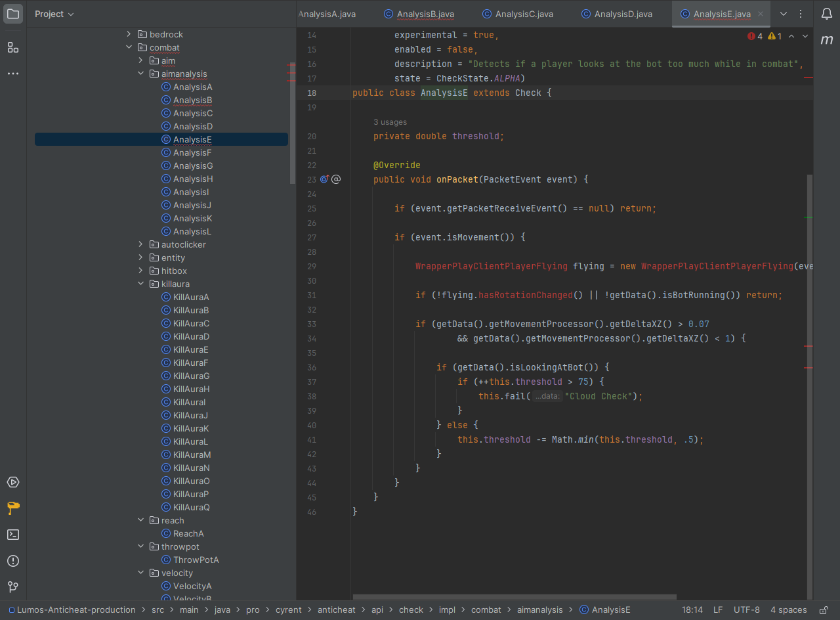Switch to the AnalysisB.java tab
The height and width of the screenshot is (620, 840).
click(425, 14)
